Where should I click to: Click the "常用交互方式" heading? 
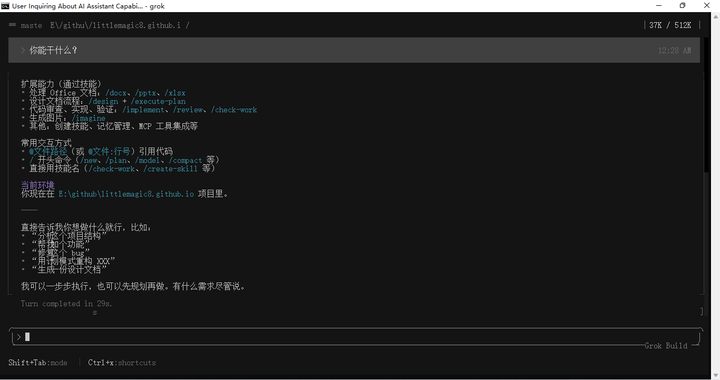point(46,143)
